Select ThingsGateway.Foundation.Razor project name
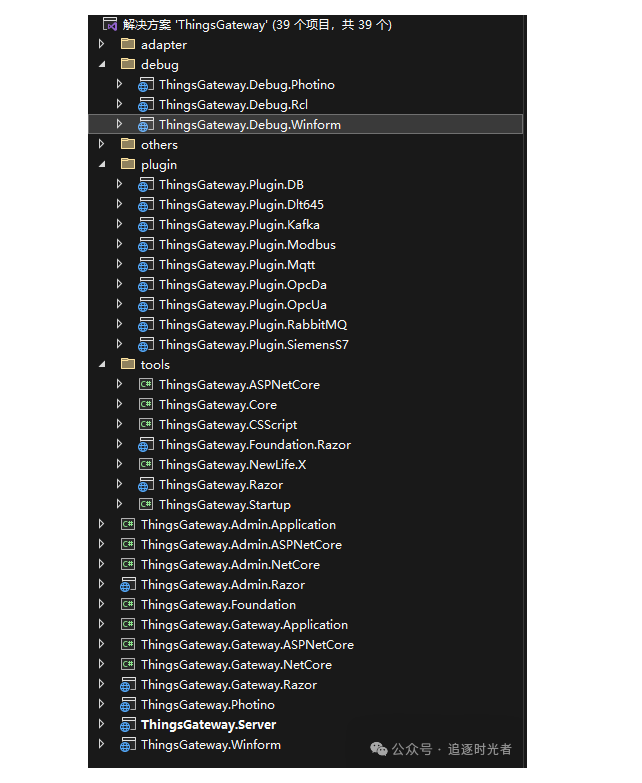 pyautogui.click(x=255, y=444)
